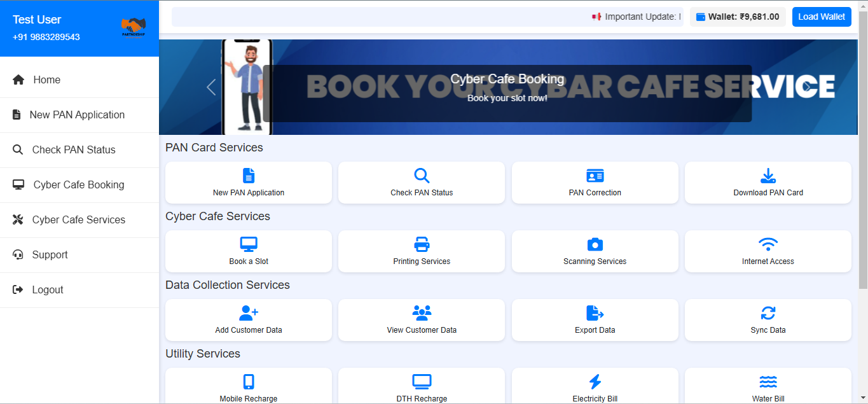The height and width of the screenshot is (404, 868).
Task: Select the PAN Correction ID card icon
Action: [x=595, y=176]
